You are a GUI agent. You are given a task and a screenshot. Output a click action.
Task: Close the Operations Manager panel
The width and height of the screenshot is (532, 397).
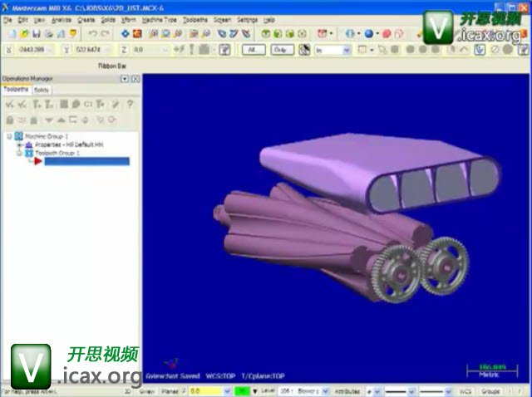[x=135, y=79]
